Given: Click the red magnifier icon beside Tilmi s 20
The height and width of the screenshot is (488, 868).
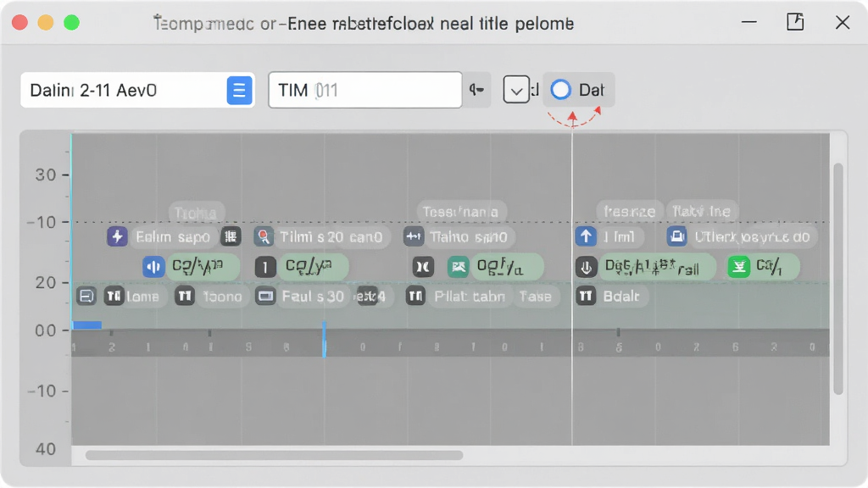Looking at the screenshot, I should point(264,237).
